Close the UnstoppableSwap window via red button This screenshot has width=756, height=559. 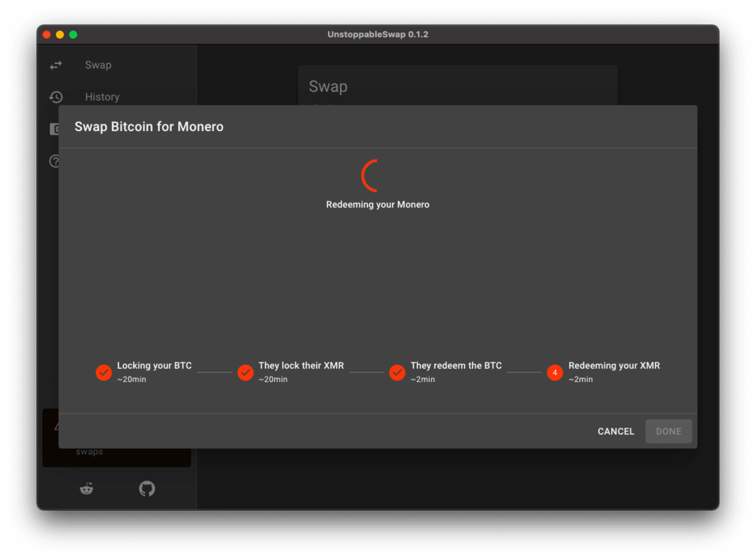click(x=47, y=35)
